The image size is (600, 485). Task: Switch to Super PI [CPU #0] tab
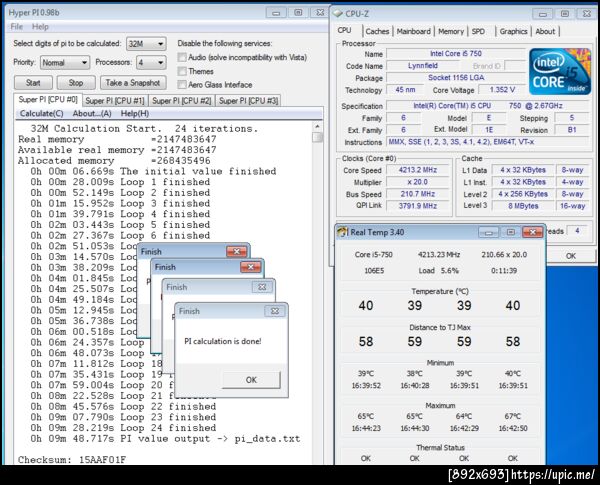click(48, 100)
